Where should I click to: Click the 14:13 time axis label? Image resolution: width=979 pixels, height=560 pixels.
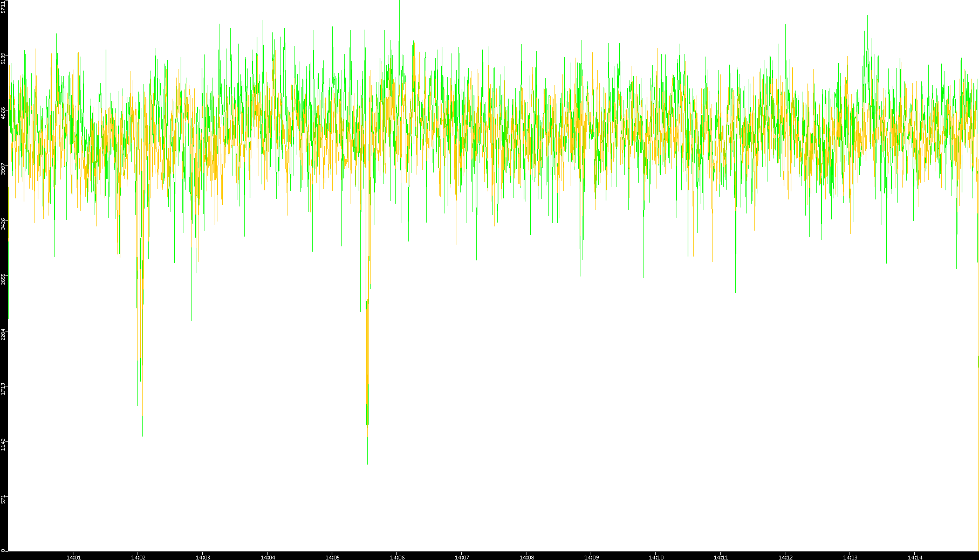pos(850,557)
